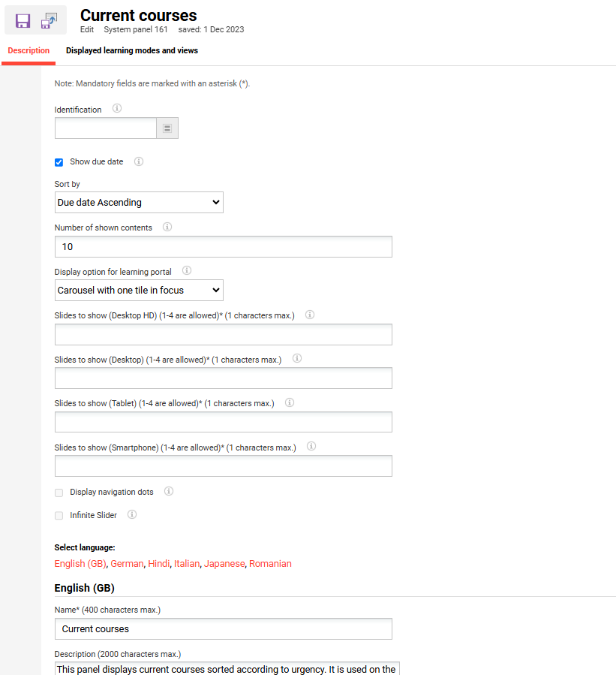Click info icon next to Infinite Slider
This screenshot has height=675, width=616.
132,515
